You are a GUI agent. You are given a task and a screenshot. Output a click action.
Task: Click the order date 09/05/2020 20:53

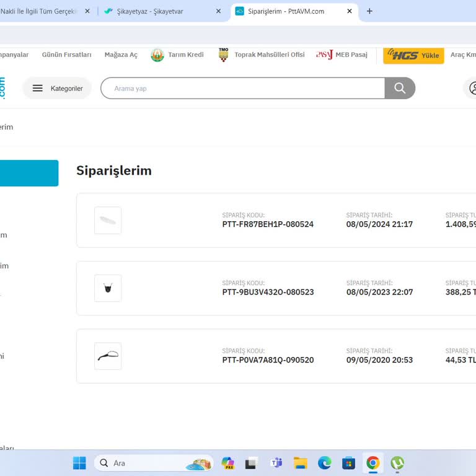click(379, 360)
